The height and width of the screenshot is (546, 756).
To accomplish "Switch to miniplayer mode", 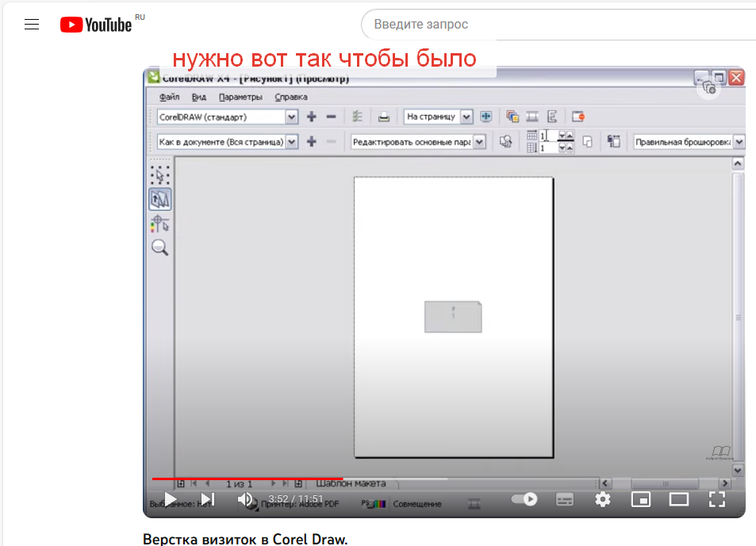I will pyautogui.click(x=641, y=500).
